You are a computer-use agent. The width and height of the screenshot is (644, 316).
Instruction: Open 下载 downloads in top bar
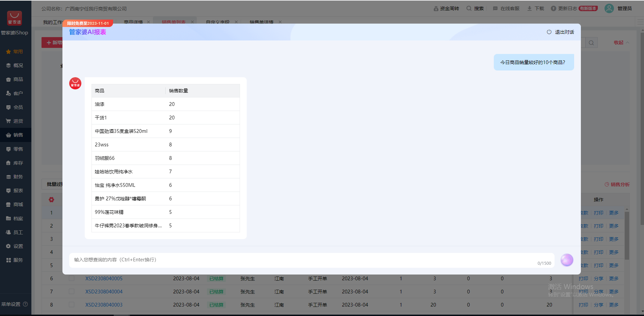536,8
